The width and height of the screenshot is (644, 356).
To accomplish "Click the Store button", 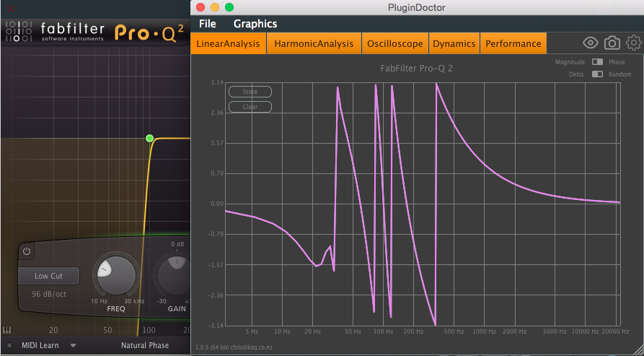I will point(250,92).
